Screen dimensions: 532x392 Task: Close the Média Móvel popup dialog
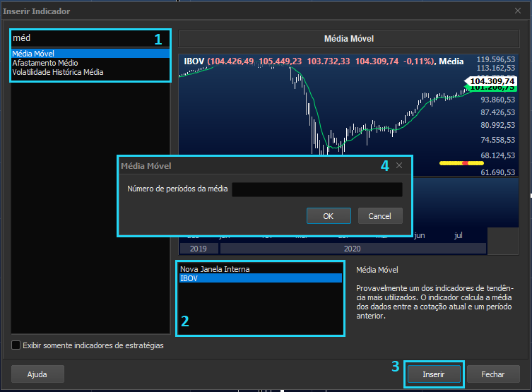[x=399, y=165]
